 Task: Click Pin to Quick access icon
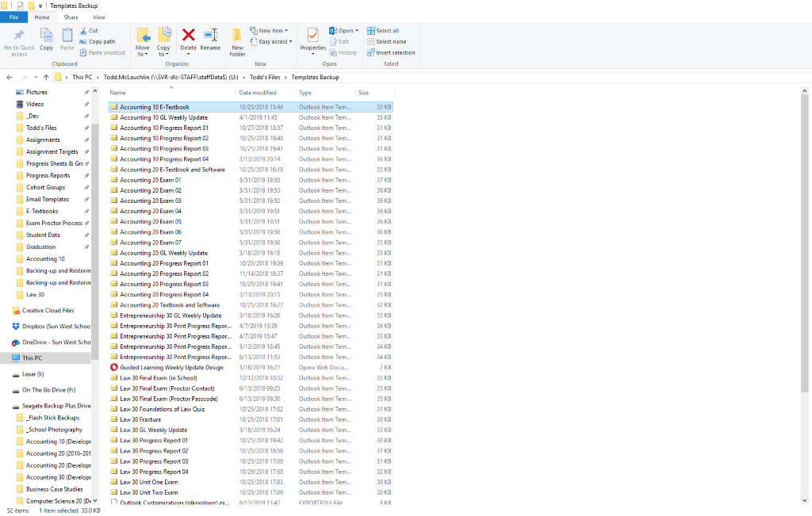(x=19, y=35)
